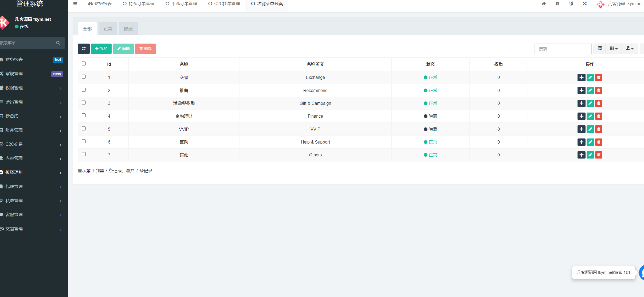Open the trash/clear icon in the top bar
The image size is (644, 297).
point(557,4)
